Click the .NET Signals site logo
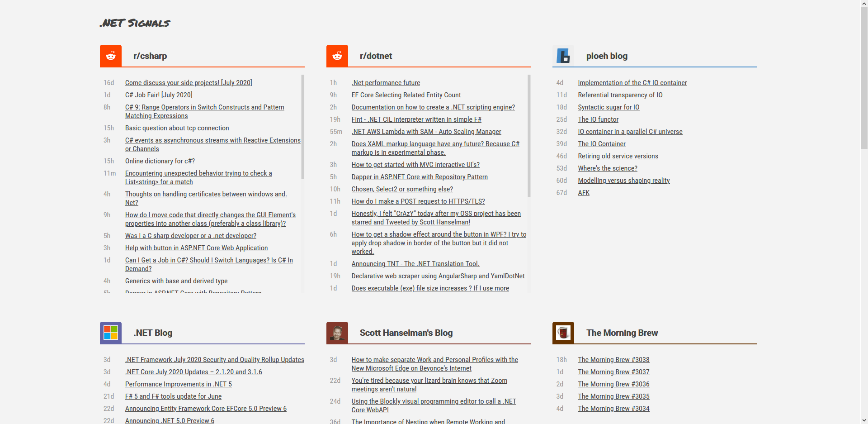Viewport: 868px width, 424px height. coord(135,23)
